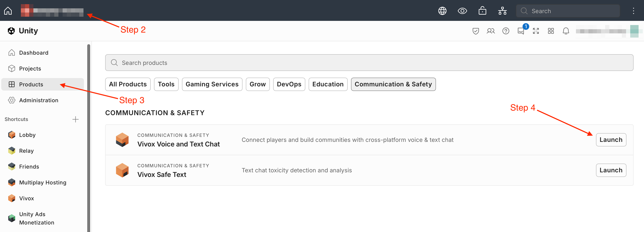Open the three-dot overflow menu
The width and height of the screenshot is (644, 232).
pos(634,11)
